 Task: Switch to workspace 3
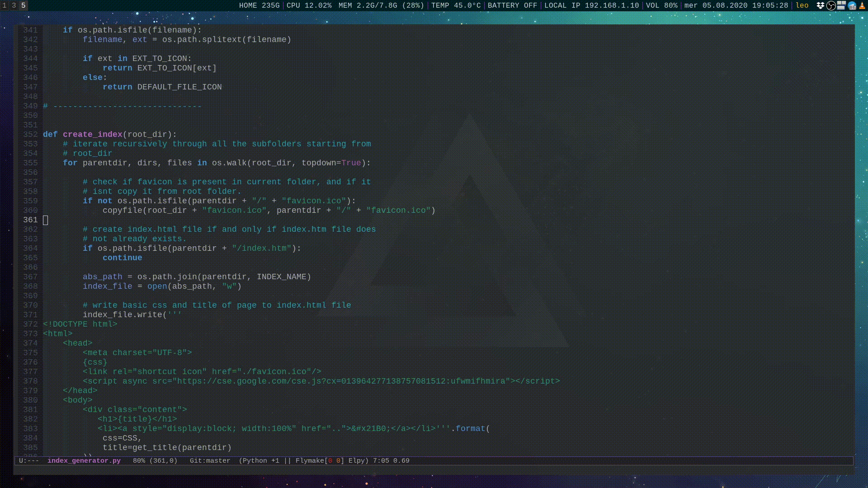[x=14, y=5]
